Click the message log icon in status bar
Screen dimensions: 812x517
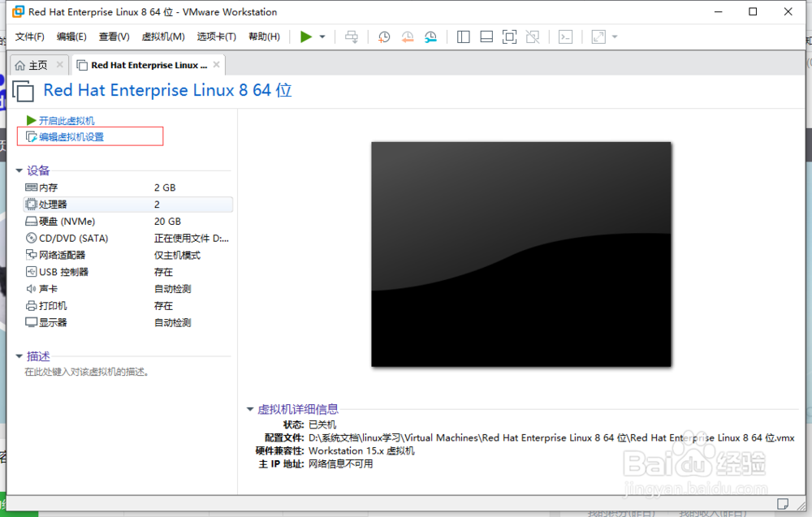point(783,503)
